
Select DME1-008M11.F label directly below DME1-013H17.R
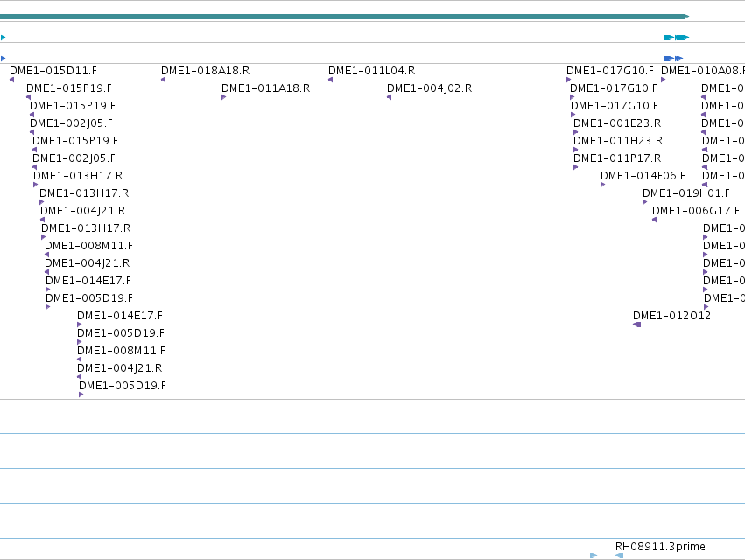pyautogui.click(x=88, y=246)
